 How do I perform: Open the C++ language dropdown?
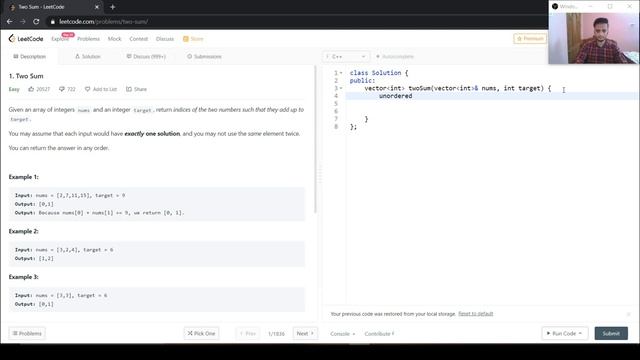pos(346,56)
